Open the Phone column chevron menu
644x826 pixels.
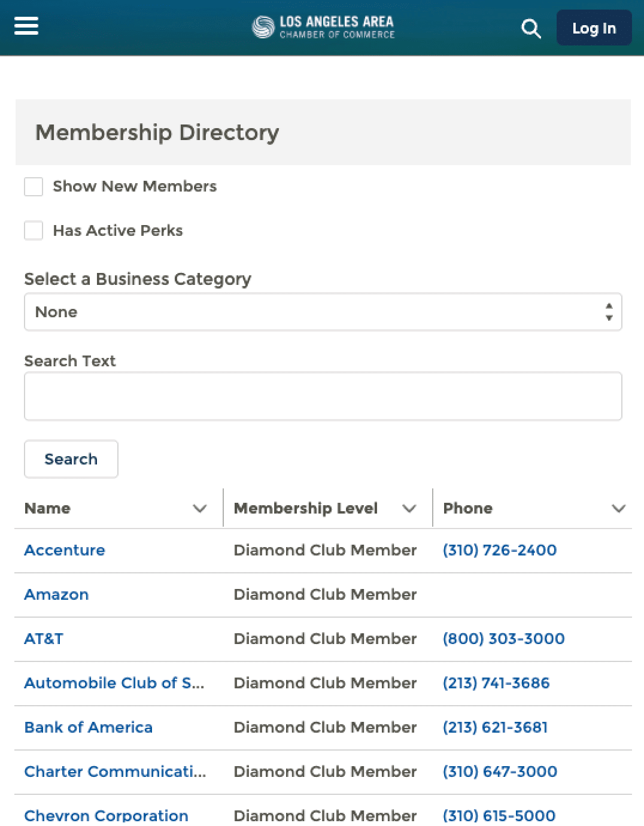[619, 508]
